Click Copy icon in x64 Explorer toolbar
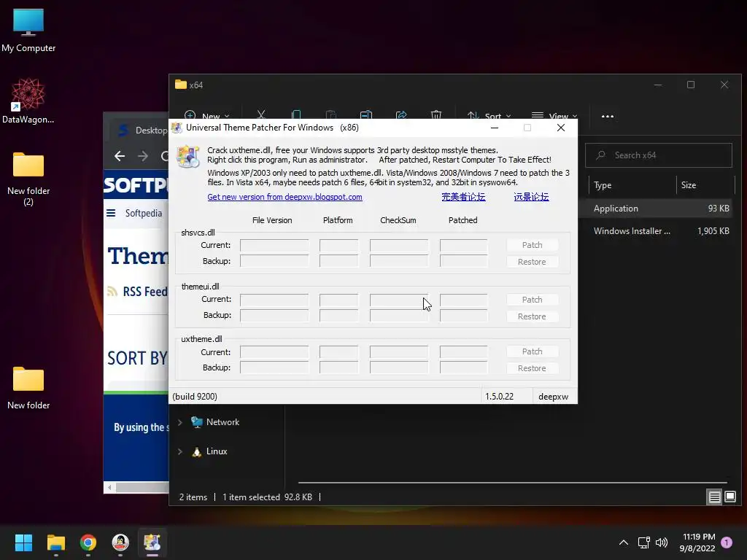747x560 pixels. pos(296,114)
